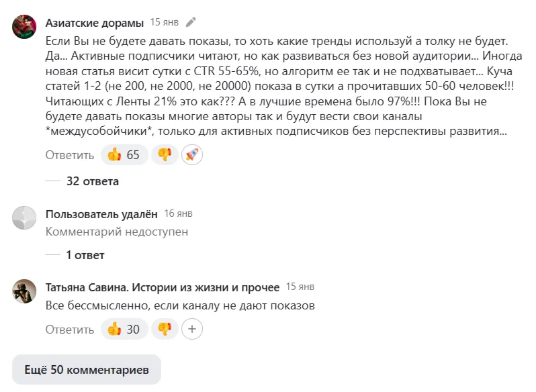
Task: Expand the 1 ответ thread
Action: (85, 255)
